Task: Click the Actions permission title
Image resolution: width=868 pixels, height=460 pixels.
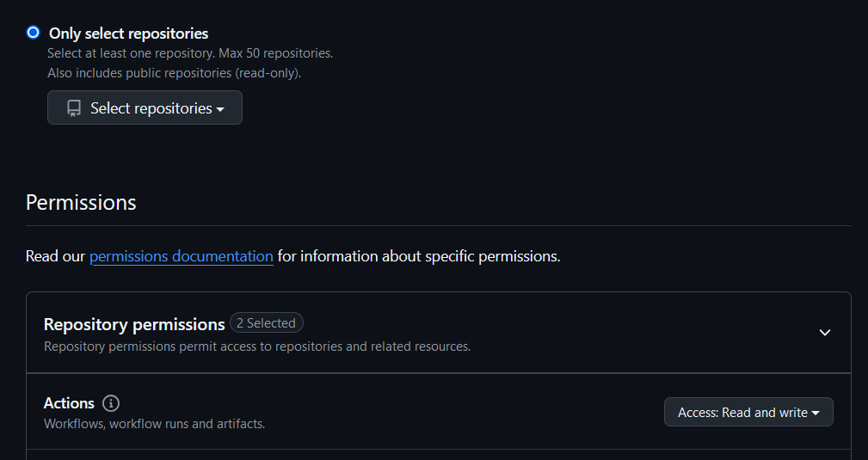Action: click(69, 403)
